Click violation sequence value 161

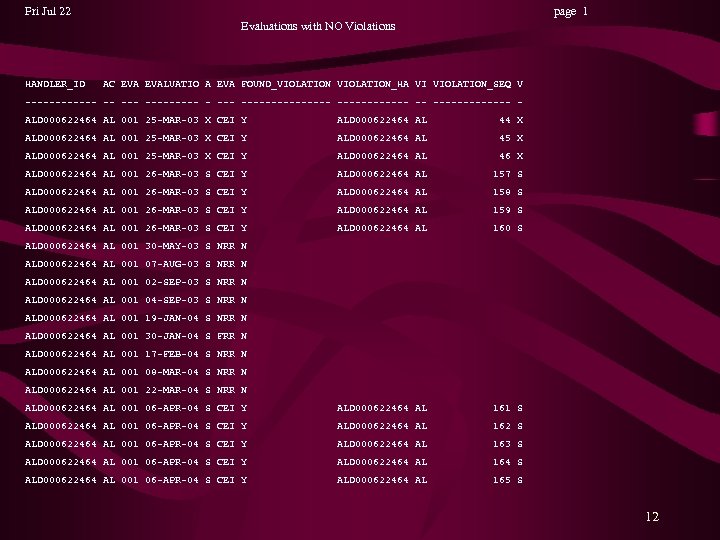(x=501, y=408)
